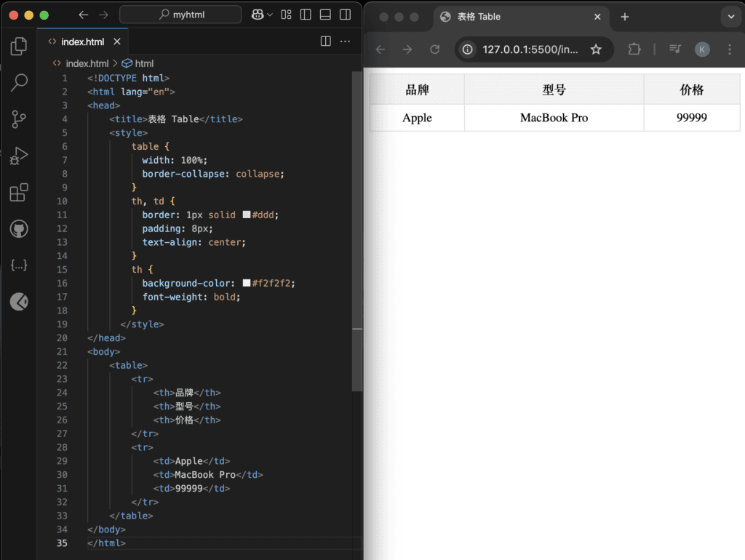Open the browser three-dot menu
This screenshot has height=560, width=745.
point(730,49)
